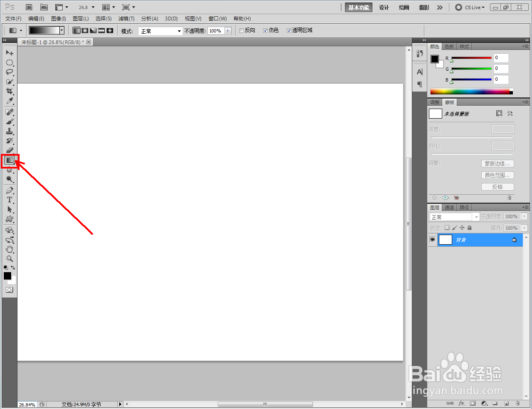Viewport: 532px width, 409px height.
Task: Switch to the 设计 workspace
Action: pyautogui.click(x=384, y=7)
